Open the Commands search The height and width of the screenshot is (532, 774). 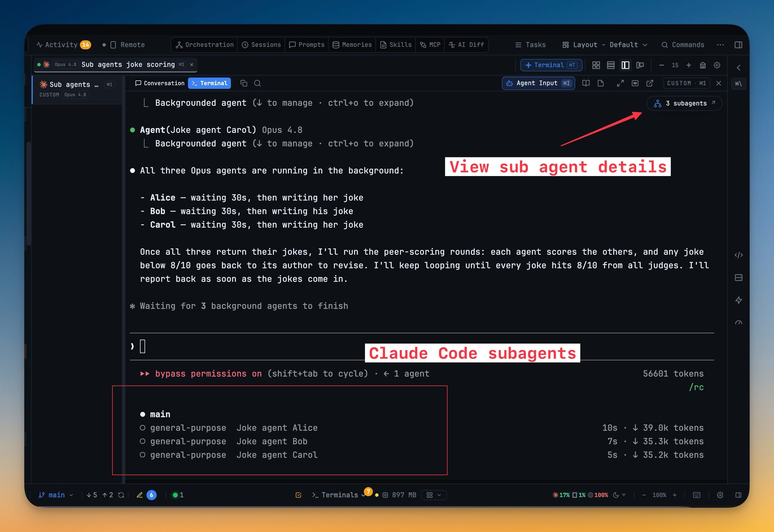coord(683,45)
